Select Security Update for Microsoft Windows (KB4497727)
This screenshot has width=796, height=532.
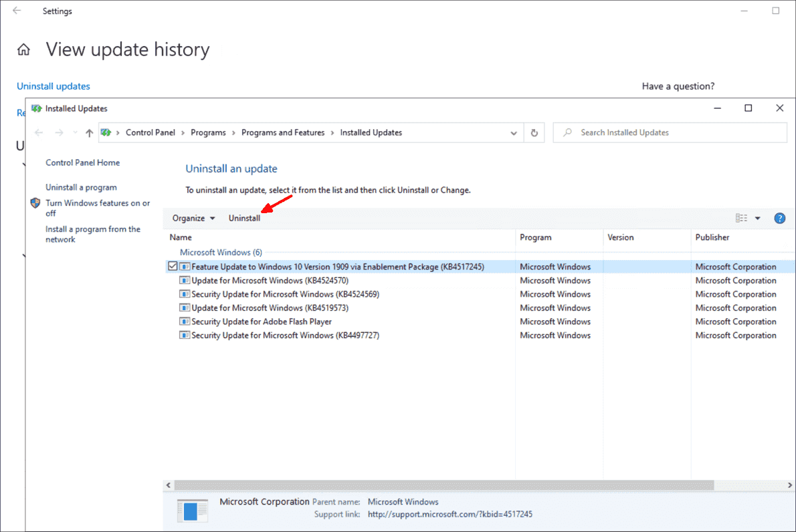tap(285, 336)
